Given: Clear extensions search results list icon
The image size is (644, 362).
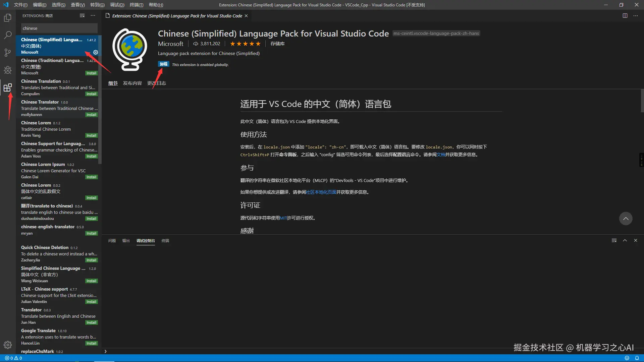Looking at the screenshot, I should point(82,16).
